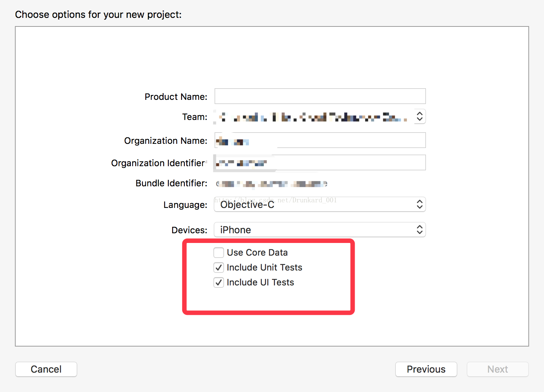Click the "Language:" label text
Viewport: 544px width, 392px height.
point(185,205)
